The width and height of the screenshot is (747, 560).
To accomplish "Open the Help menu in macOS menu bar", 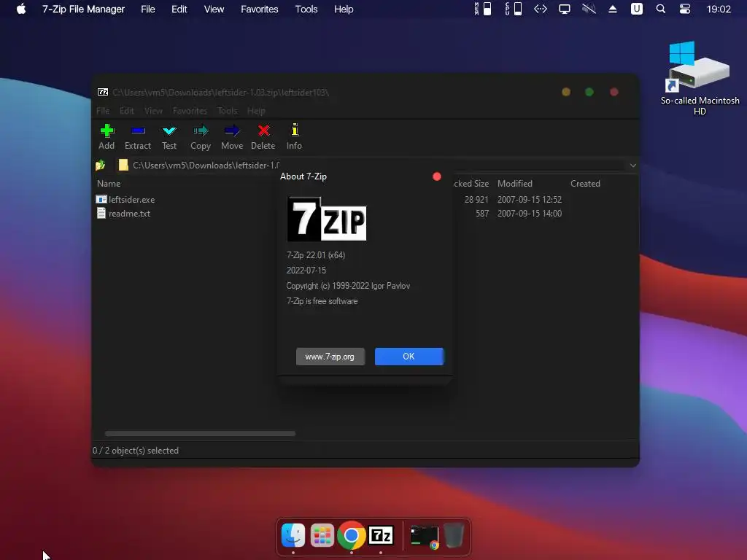I will pos(344,9).
